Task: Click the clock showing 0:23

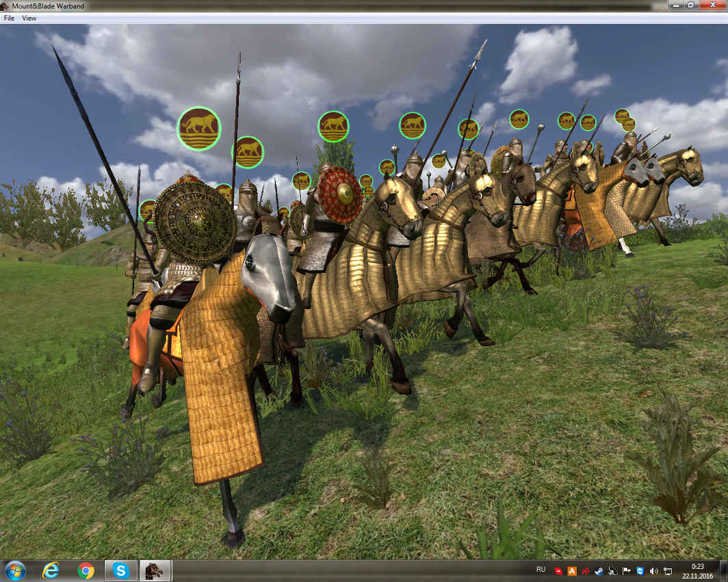Action: pyautogui.click(x=697, y=570)
